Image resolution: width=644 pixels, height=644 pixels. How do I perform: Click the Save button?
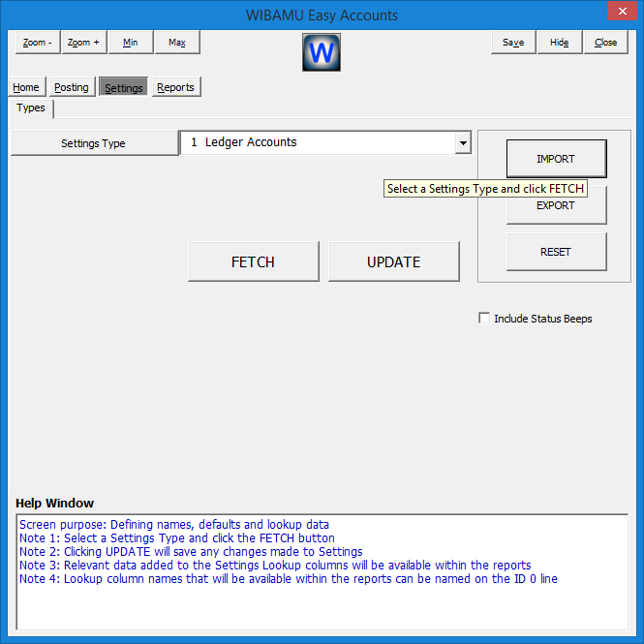(x=513, y=42)
